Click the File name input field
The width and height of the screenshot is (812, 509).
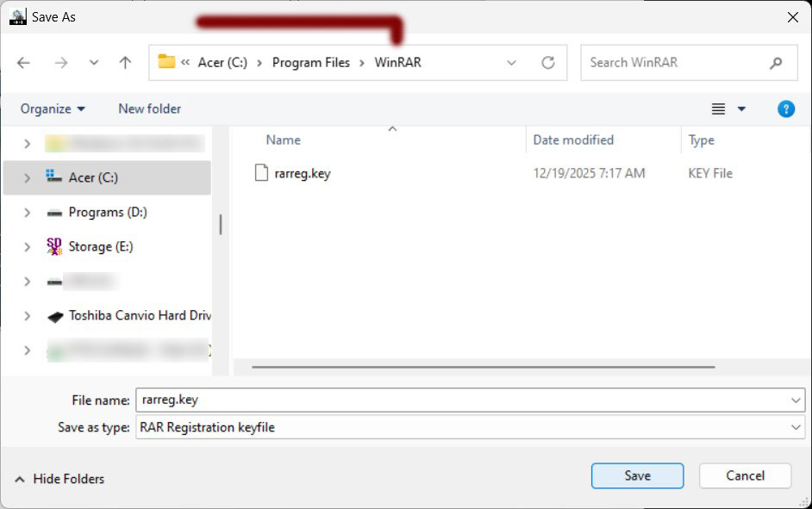(x=457, y=400)
